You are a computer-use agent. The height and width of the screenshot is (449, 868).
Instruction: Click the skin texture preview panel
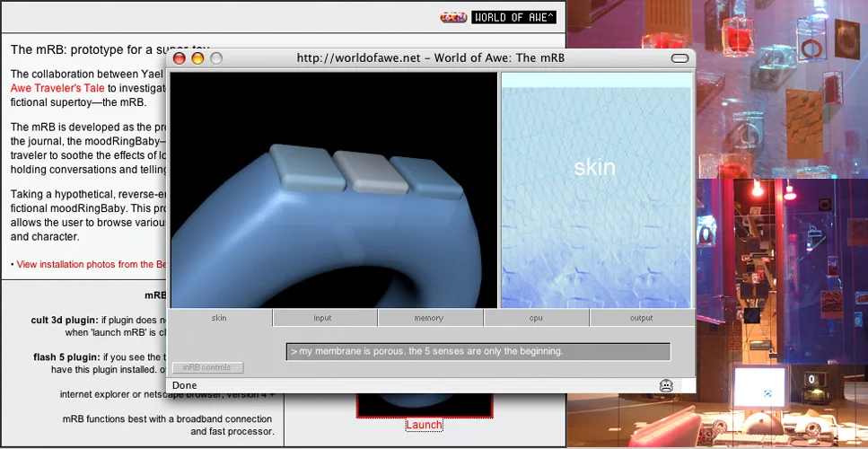point(596,189)
